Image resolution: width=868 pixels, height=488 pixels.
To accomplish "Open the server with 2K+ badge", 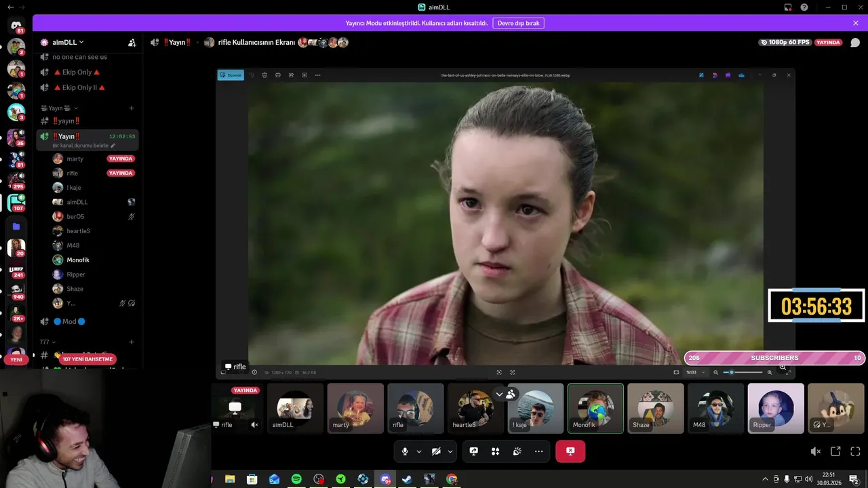I will click(x=16, y=312).
